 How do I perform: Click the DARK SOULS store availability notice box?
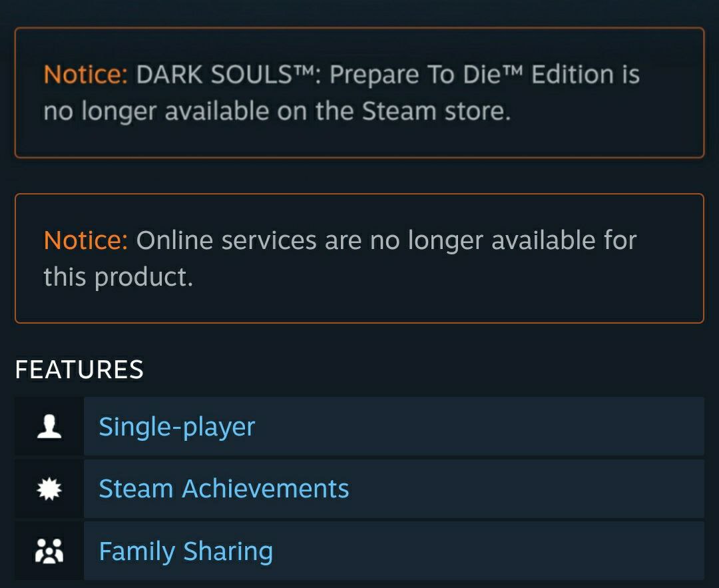(x=359, y=92)
